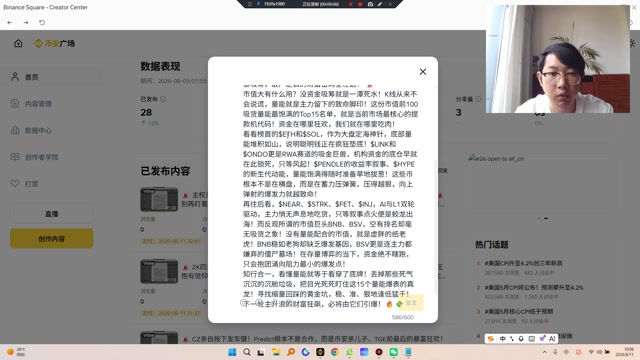Open the IME skin toolbox icon
The image size is (640, 360).
(542, 339)
